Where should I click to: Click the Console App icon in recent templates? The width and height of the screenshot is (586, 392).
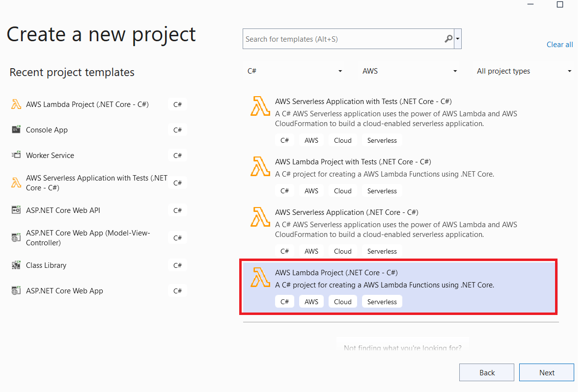coord(16,130)
